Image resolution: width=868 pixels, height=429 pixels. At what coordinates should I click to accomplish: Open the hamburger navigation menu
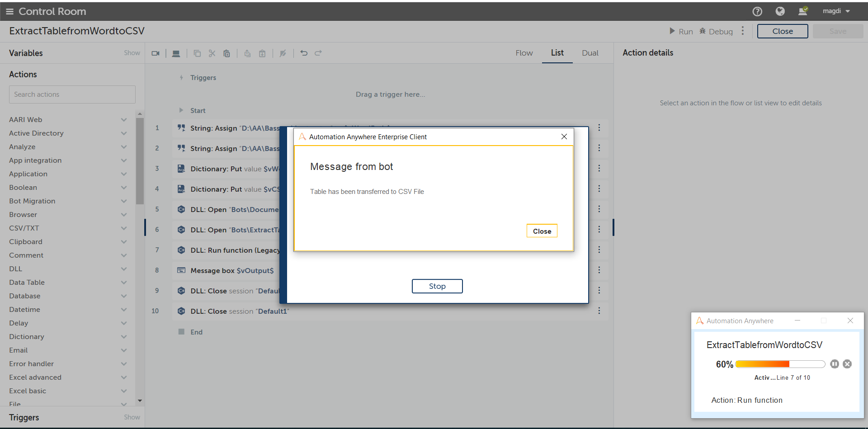coord(9,11)
